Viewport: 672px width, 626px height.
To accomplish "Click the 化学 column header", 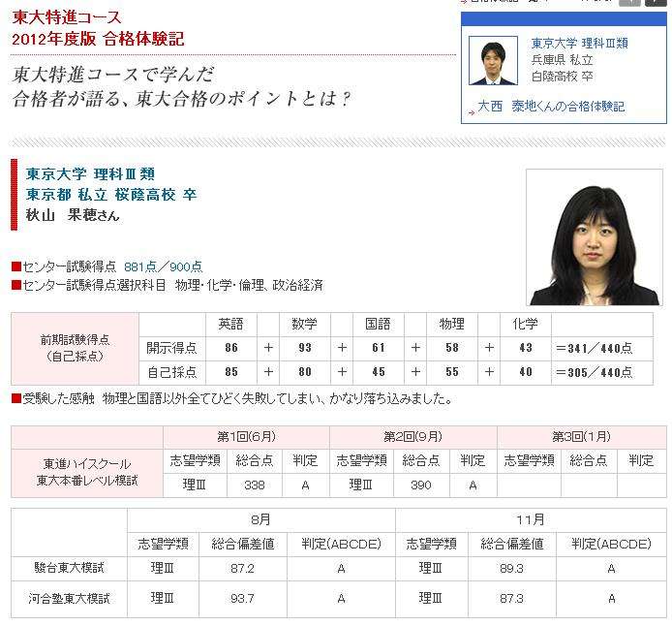I will pyautogui.click(x=526, y=324).
